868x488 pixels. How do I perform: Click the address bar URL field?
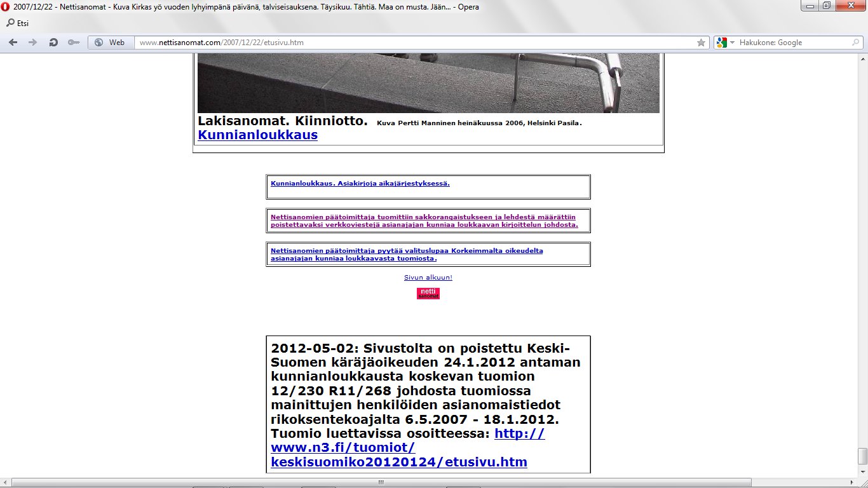click(413, 43)
